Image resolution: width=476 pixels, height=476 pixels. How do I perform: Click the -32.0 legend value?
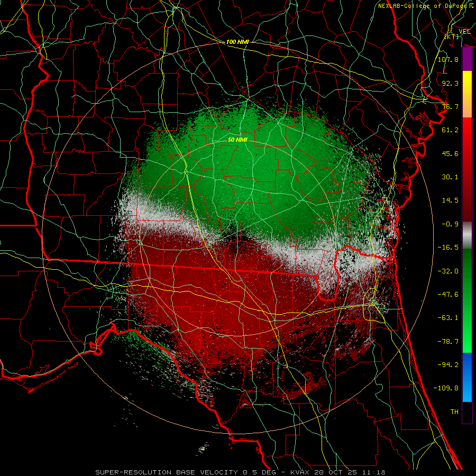pos(448,271)
